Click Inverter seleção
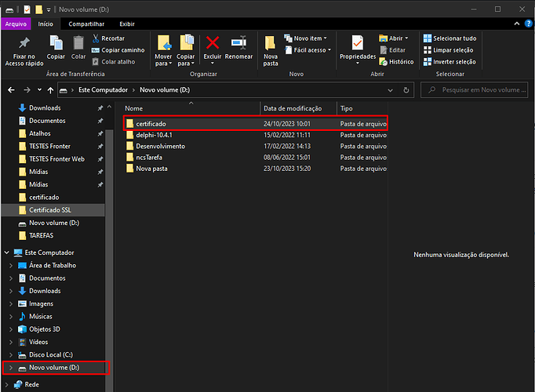The image size is (535, 392). coord(449,62)
